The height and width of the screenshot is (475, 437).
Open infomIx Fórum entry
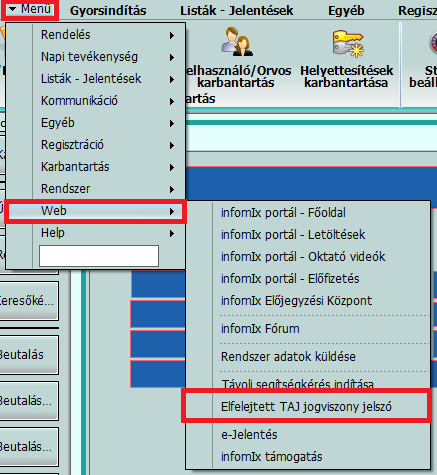(260, 329)
